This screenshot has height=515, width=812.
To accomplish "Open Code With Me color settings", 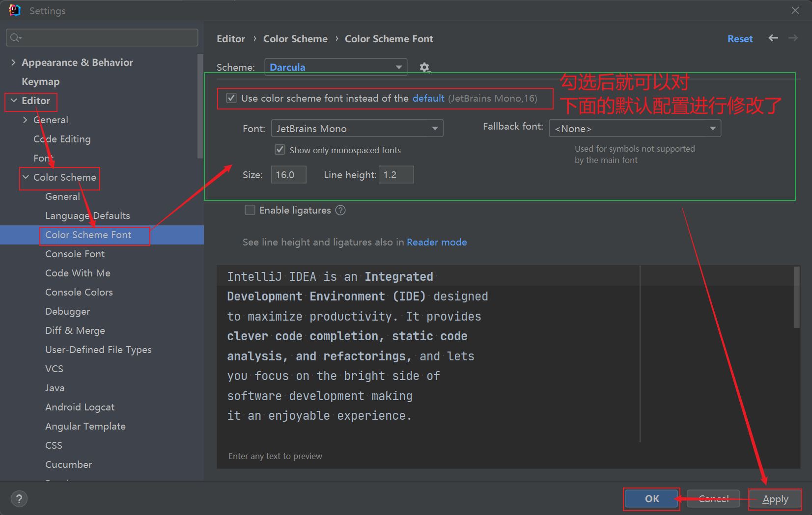I will pos(78,273).
